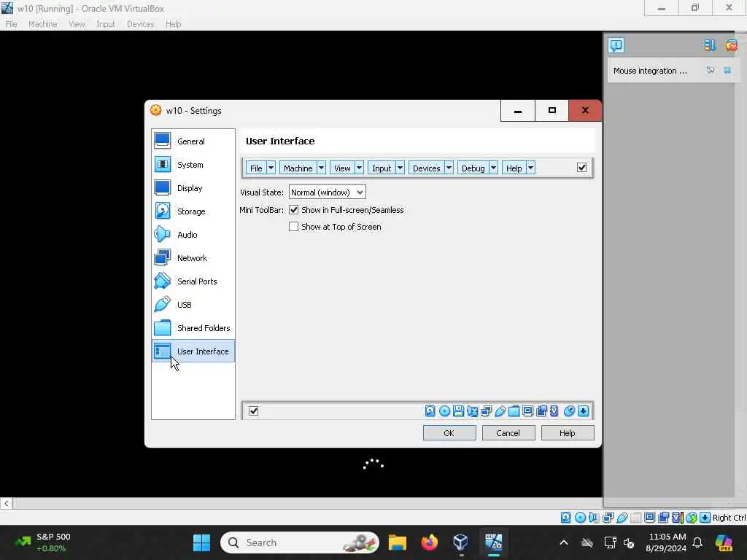Screen dimensions: 747x560
Task: Click network icon in Settings status-bar preview
Action: [x=486, y=411]
